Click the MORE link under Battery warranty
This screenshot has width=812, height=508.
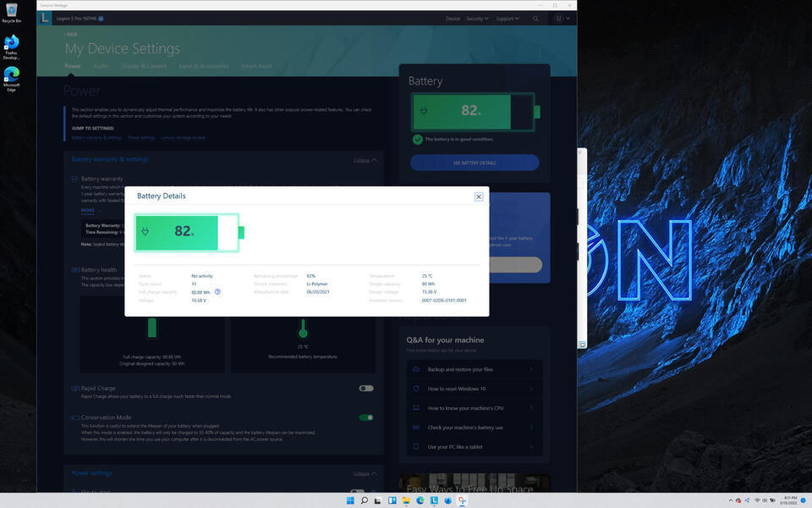pyautogui.click(x=87, y=211)
